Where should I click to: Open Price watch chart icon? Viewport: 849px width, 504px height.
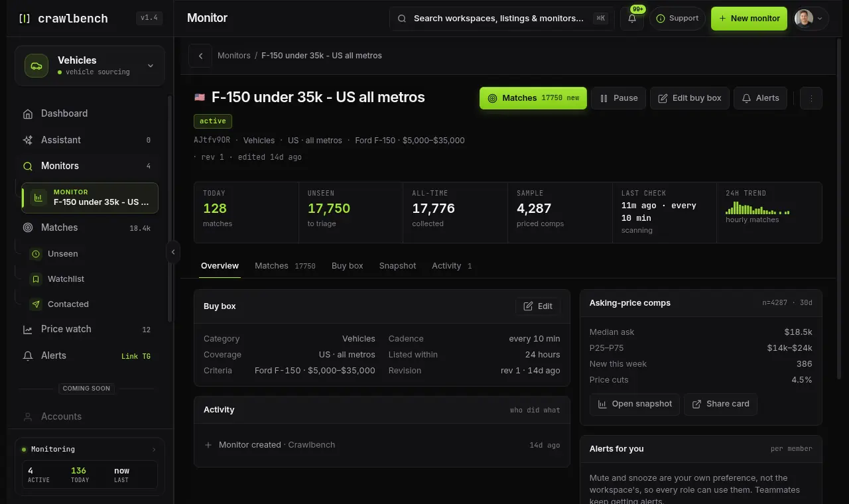pos(28,330)
